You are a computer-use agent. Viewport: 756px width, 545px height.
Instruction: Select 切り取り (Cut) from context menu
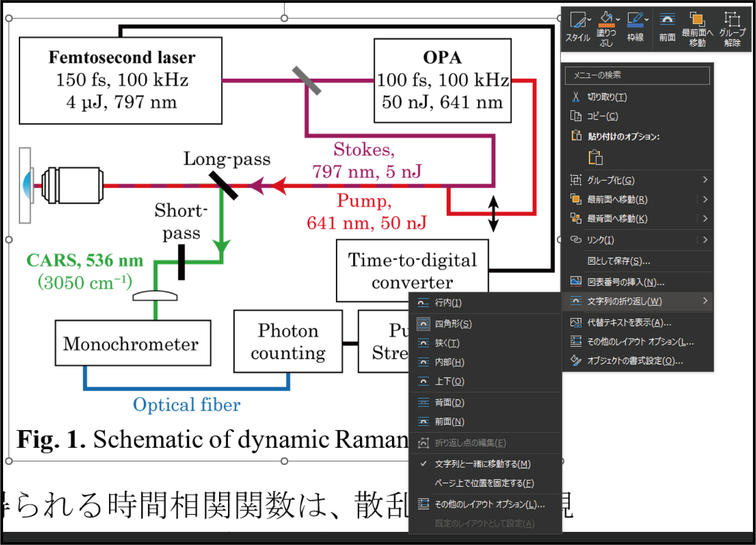click(x=607, y=97)
